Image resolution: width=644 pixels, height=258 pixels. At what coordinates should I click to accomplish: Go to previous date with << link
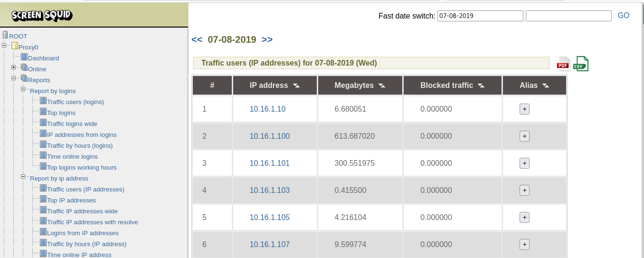pyautogui.click(x=197, y=40)
